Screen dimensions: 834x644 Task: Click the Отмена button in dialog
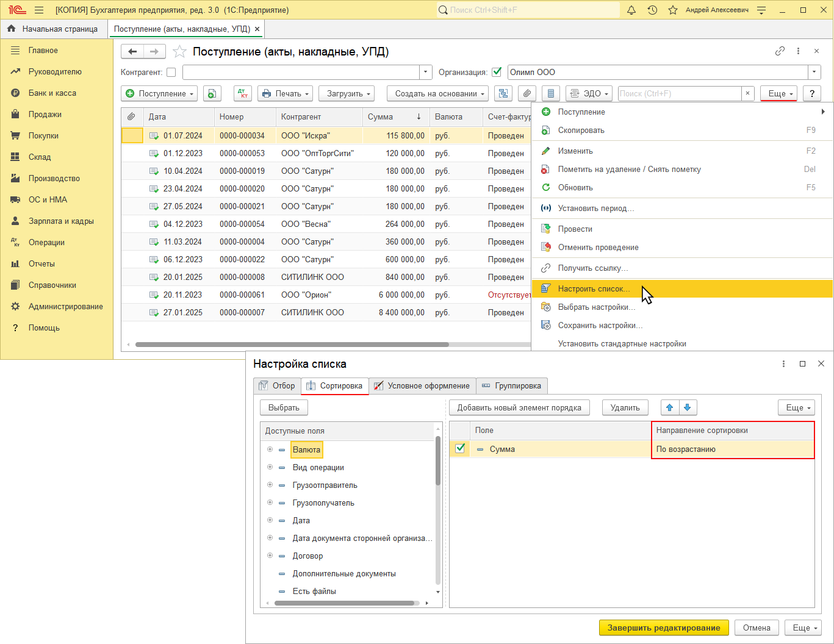(757, 628)
